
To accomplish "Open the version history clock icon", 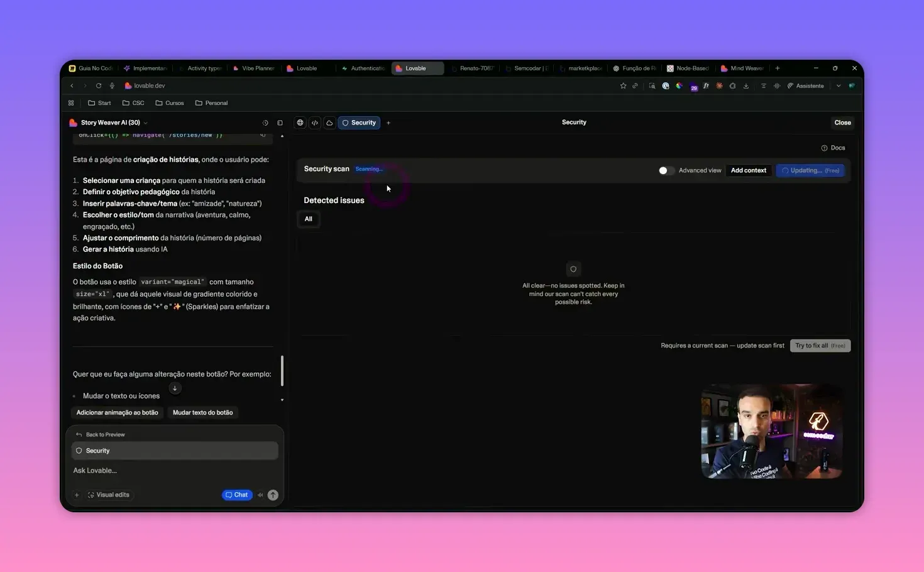I will [x=265, y=123].
